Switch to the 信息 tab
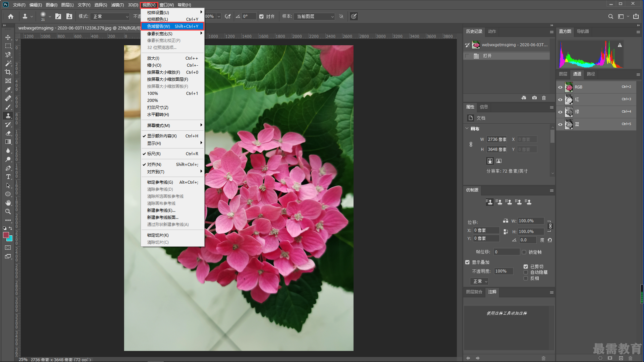Image resolution: width=644 pixels, height=362 pixels. 484,107
